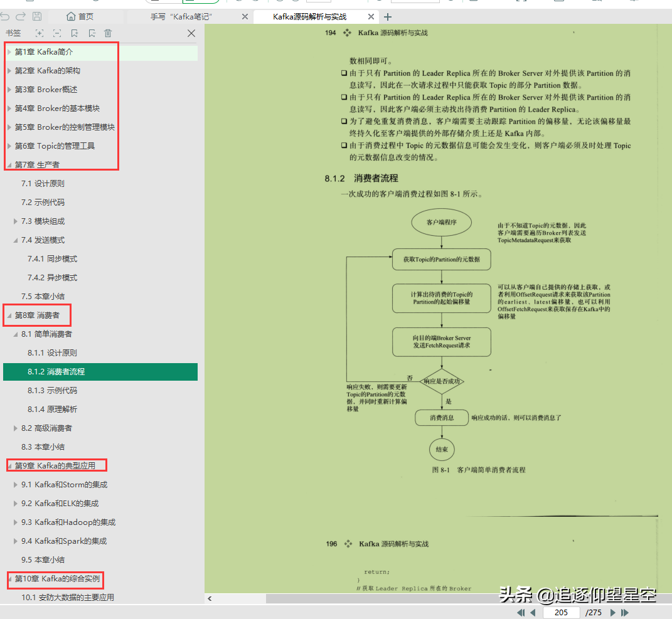Collapse 第7章 生产者 chapter arrow
Screen dimensions: 672x619
9,165
